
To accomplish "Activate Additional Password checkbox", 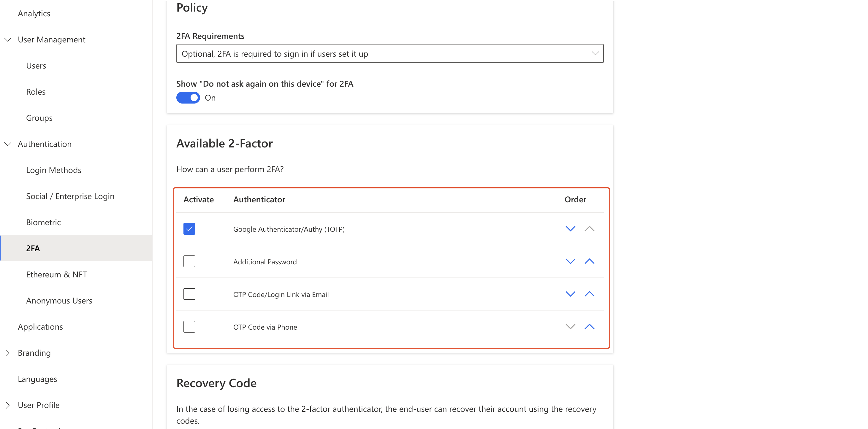I will pyautogui.click(x=189, y=261).
